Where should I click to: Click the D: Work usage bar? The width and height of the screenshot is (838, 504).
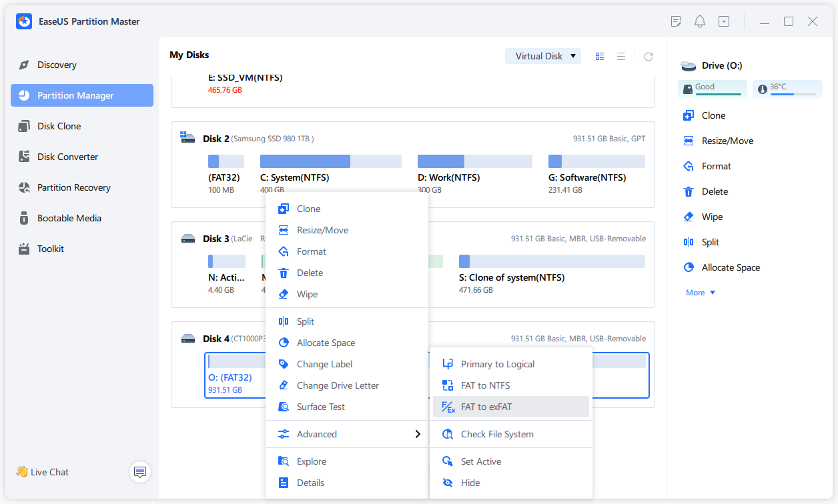click(x=475, y=161)
